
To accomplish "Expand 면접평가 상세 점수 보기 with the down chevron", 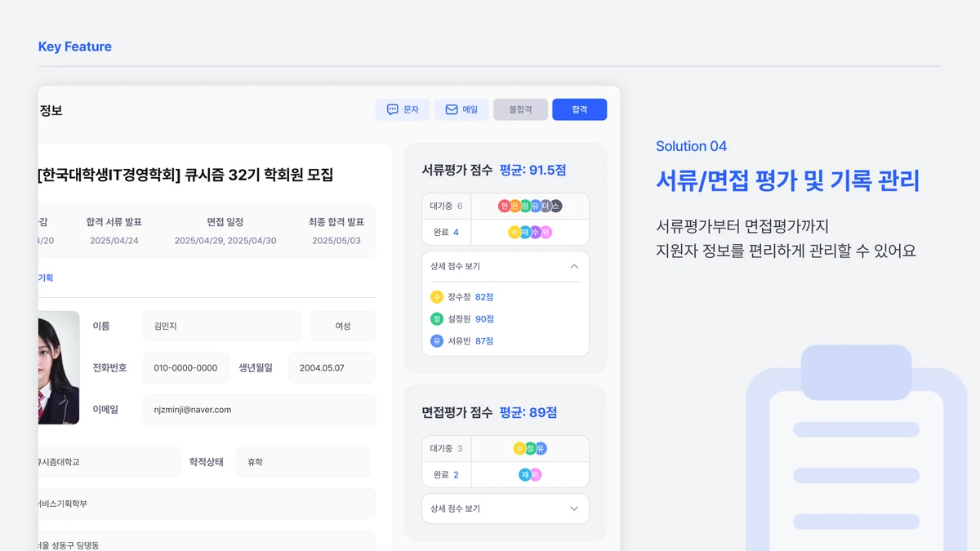I will pos(574,509).
